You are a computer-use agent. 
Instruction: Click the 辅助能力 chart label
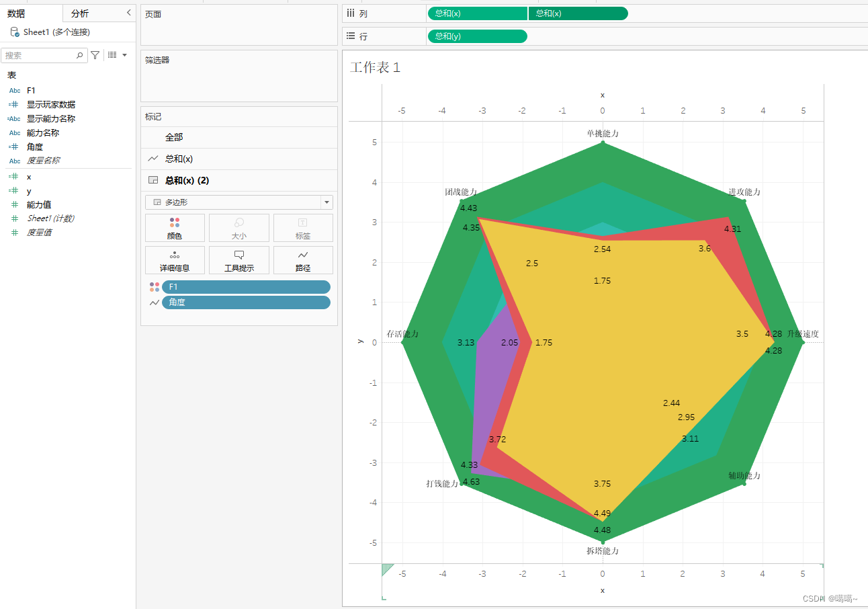coord(744,475)
